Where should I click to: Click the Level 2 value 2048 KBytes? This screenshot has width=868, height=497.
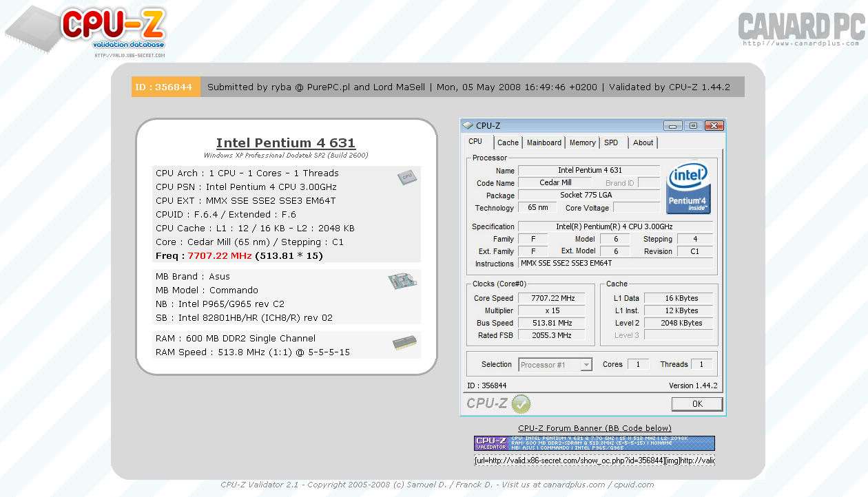(678, 323)
